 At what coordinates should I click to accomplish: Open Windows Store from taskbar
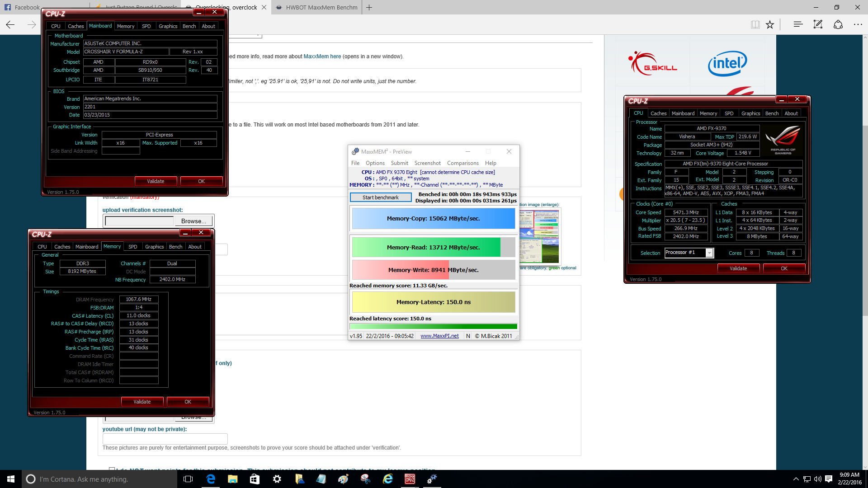pos(255,479)
